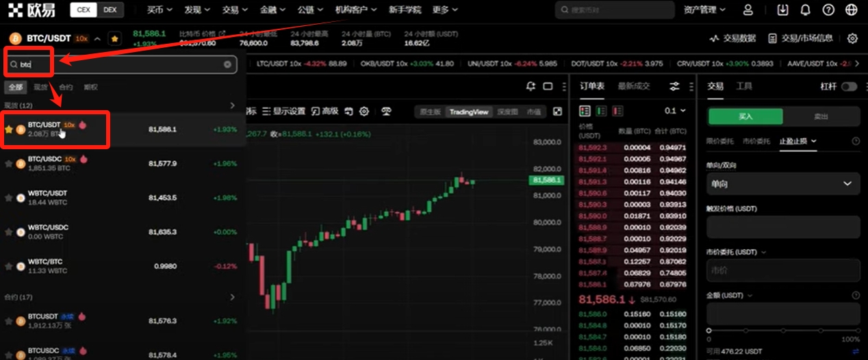868x360 pixels.
Task: Open the notifications bell
Action: point(806,10)
